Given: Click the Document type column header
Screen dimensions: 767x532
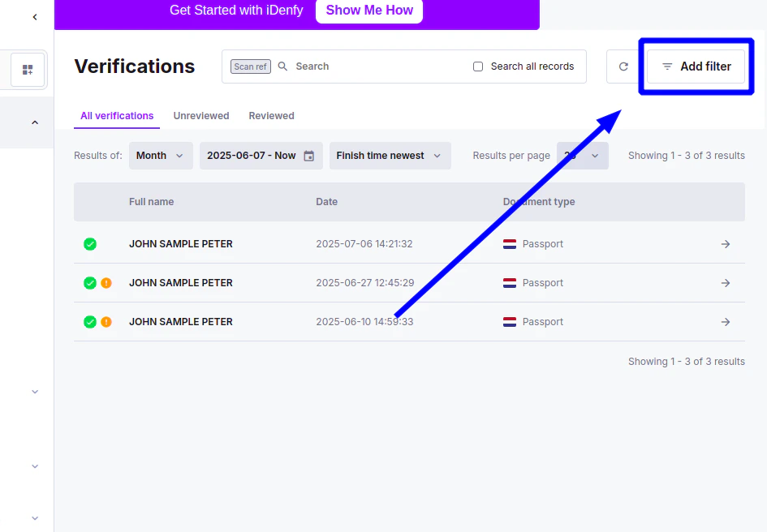Looking at the screenshot, I should coord(539,202).
